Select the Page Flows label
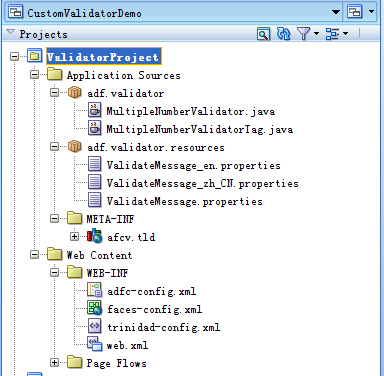 [117, 363]
